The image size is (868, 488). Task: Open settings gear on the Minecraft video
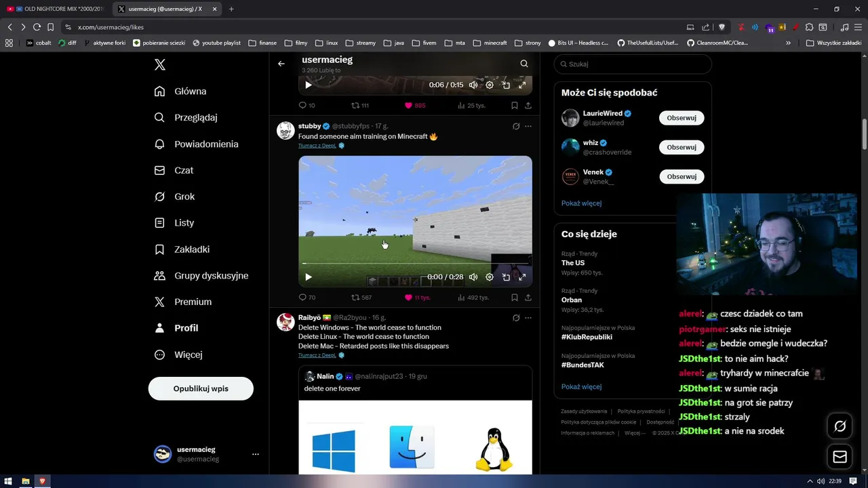pos(490,277)
